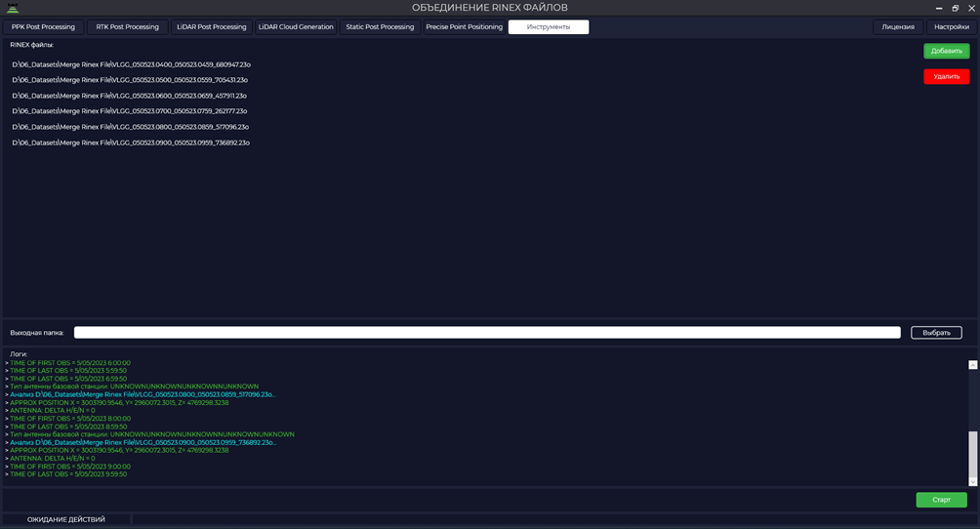Click log line Анализ for the 0900_0959 file

click(x=143, y=442)
